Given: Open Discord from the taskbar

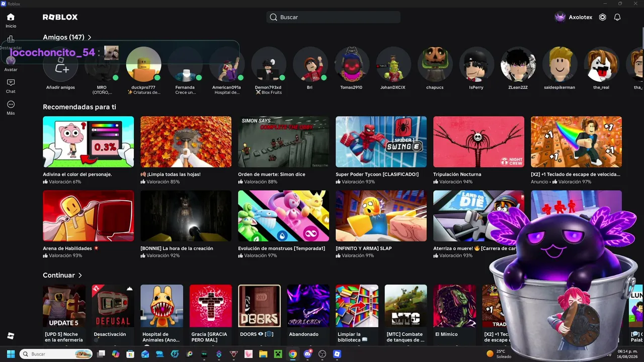Looking at the screenshot, I should tap(307, 354).
